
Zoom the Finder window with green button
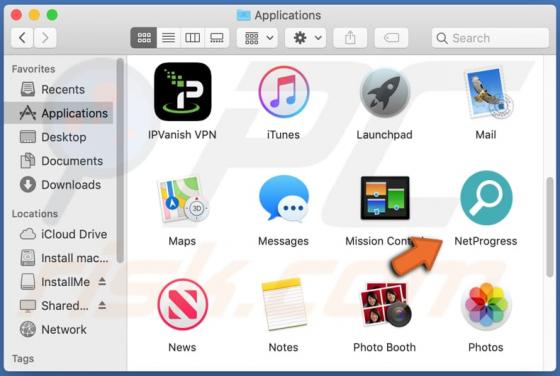[52, 15]
